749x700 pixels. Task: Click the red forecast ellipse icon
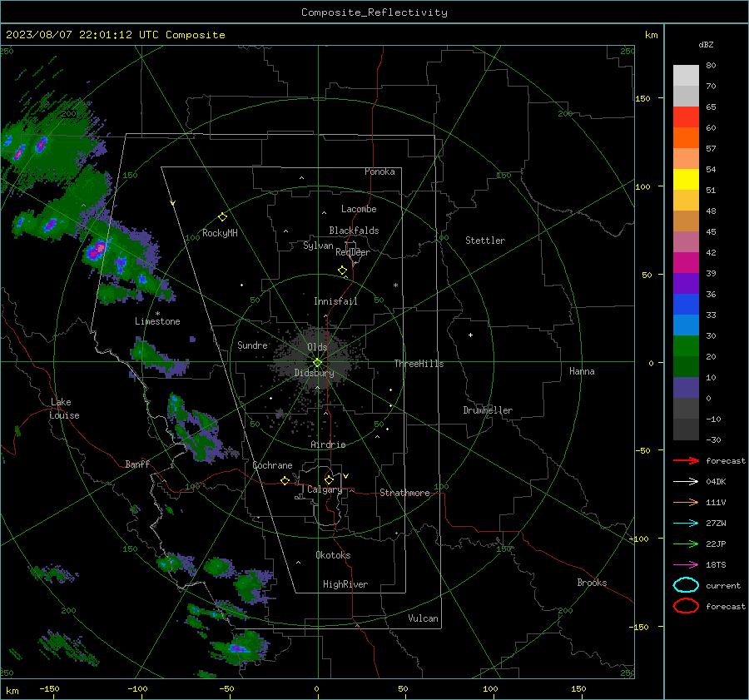tap(686, 606)
